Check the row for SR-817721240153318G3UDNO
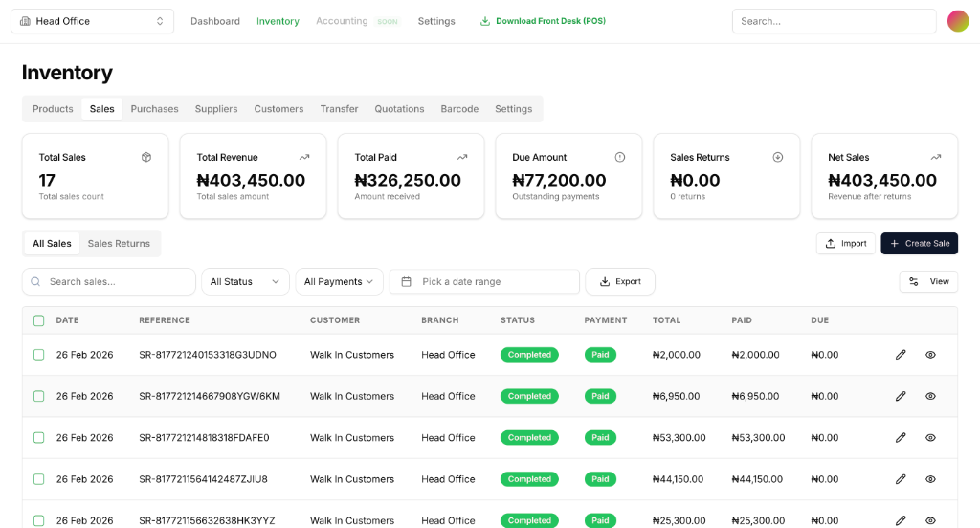 38,355
